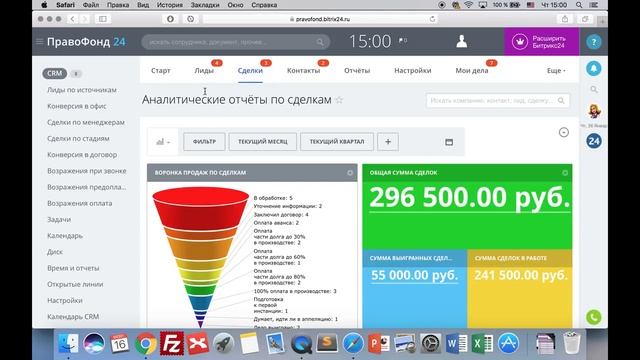Open the chat contact avatar in sidebar
The height and width of the screenshot is (360, 640).
pos(594,111)
